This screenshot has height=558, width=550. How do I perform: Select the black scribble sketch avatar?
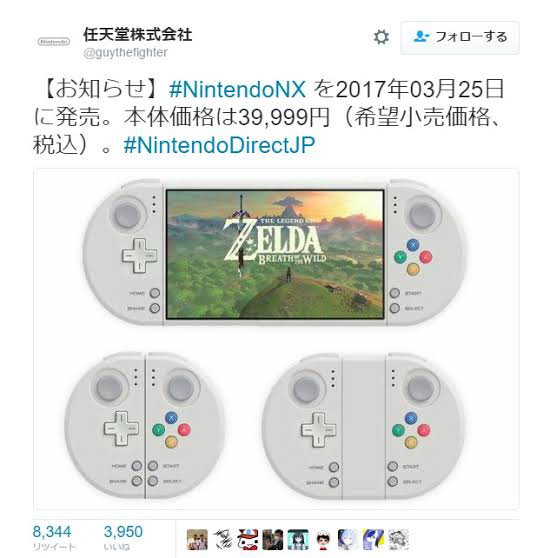222,539
